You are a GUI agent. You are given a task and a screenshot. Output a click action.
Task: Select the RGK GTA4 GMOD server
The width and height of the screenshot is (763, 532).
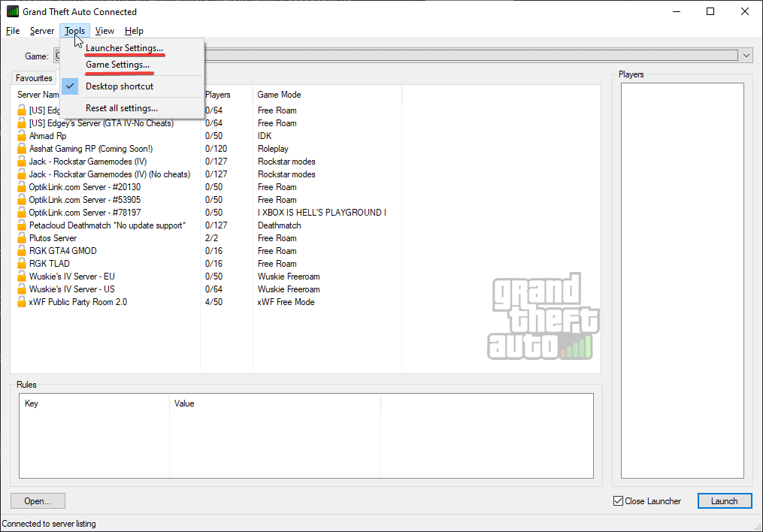tap(63, 251)
